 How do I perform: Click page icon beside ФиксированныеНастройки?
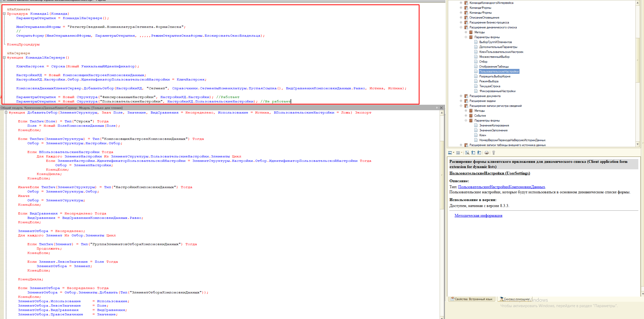point(476,91)
